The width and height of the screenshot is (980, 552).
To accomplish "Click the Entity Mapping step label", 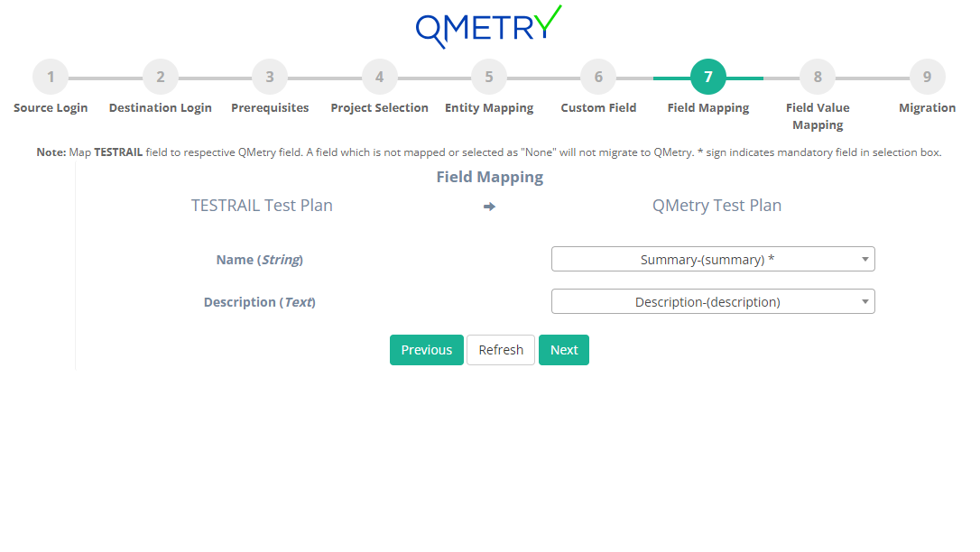I will (489, 107).
